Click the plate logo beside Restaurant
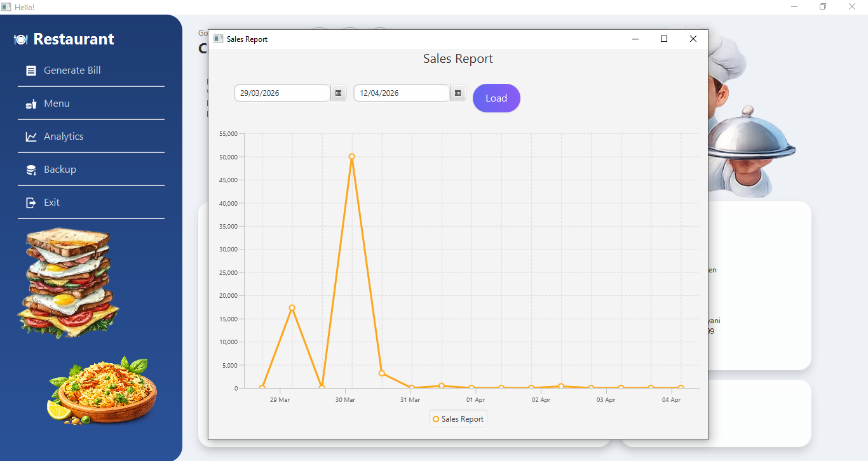The width and height of the screenshot is (868, 461). pyautogui.click(x=20, y=39)
